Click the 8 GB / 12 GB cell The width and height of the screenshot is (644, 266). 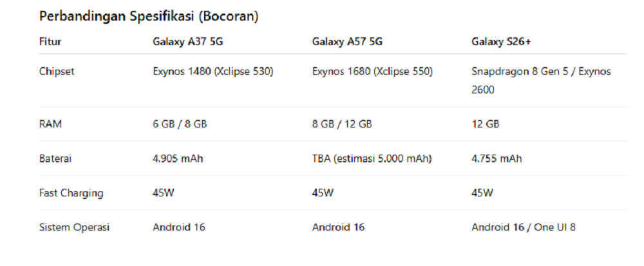pos(342,124)
